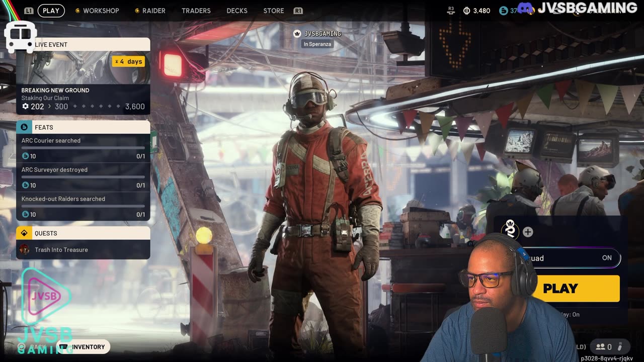Click the L1 shoulder button icon

coord(29,11)
